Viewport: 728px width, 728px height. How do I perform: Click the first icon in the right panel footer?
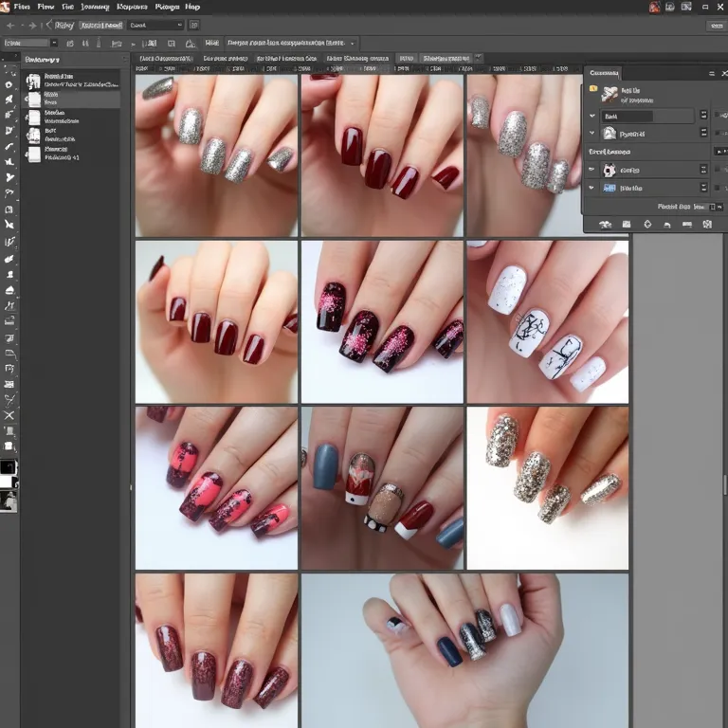point(605,225)
